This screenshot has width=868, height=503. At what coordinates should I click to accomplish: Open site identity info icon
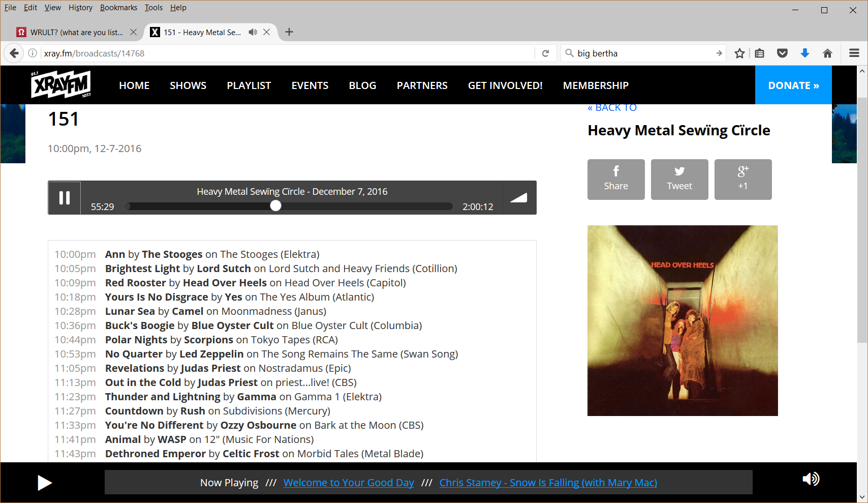point(33,53)
